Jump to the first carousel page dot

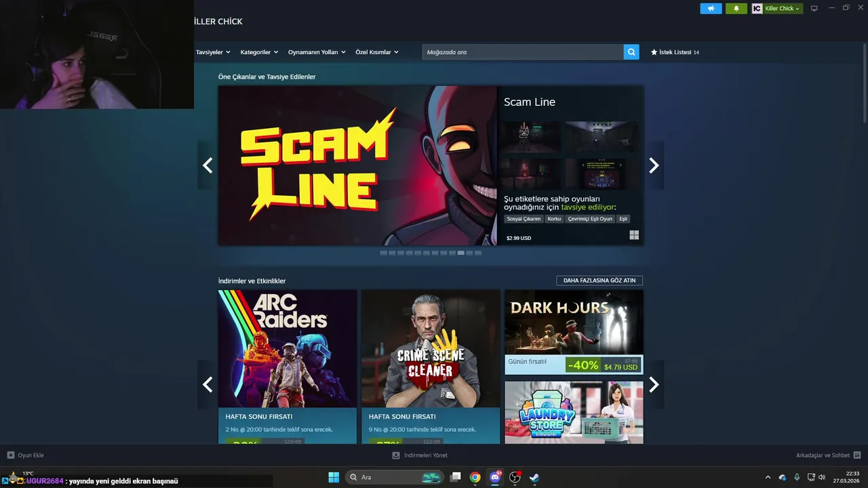384,253
